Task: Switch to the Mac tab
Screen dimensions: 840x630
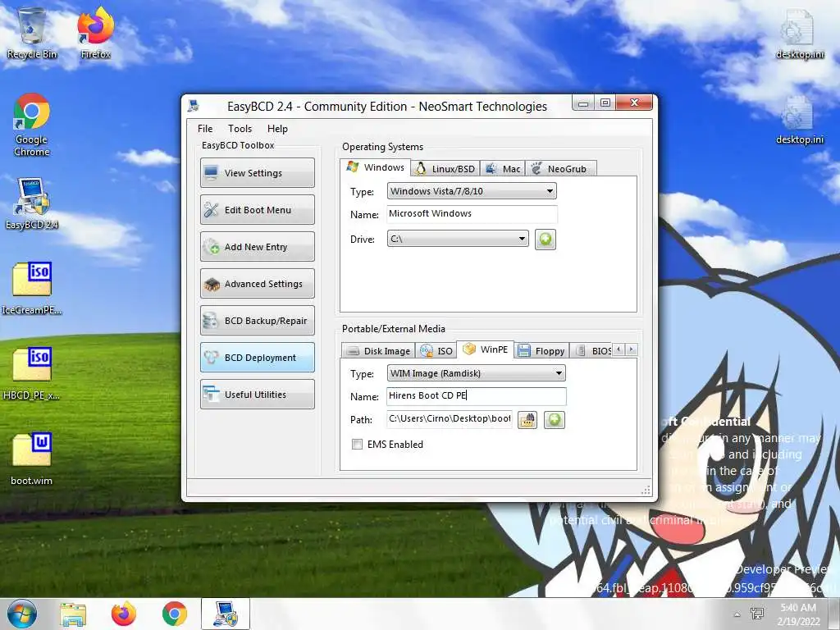Action: (x=503, y=169)
